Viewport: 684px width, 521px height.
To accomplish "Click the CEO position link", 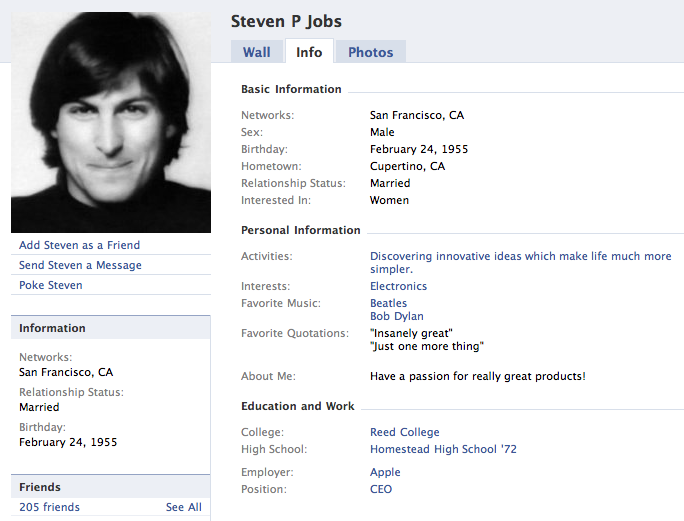I will pos(381,489).
